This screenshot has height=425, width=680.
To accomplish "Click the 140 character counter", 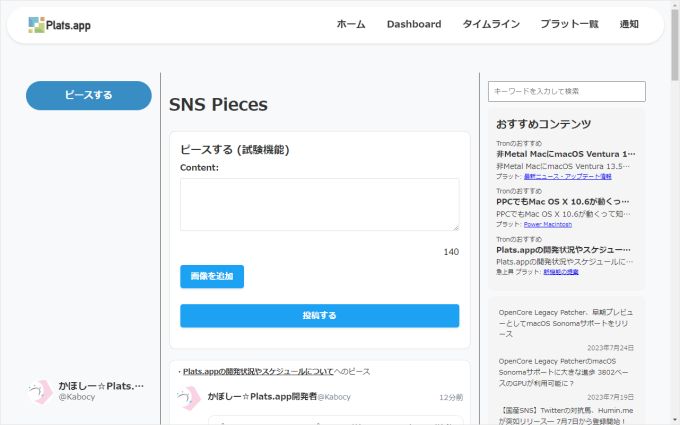I will pos(451,252).
